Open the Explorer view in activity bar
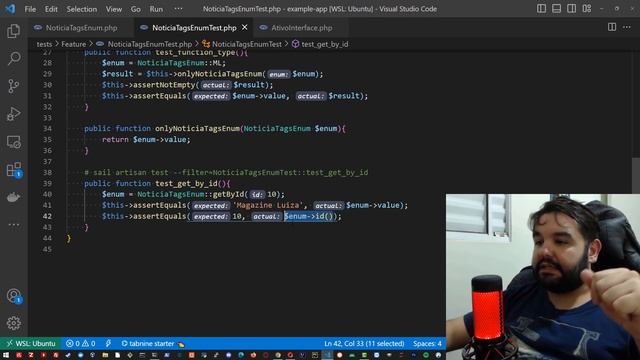 (13, 31)
